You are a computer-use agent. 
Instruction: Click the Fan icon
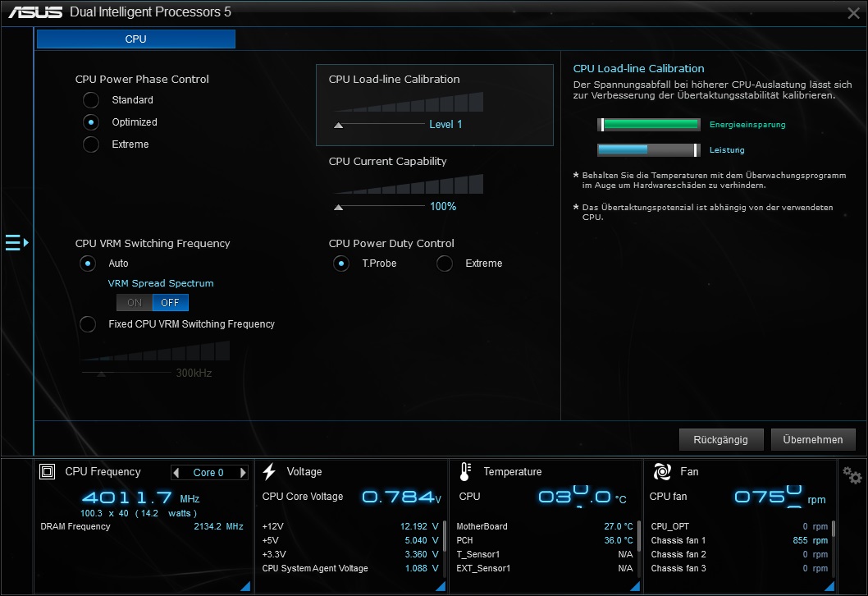click(662, 471)
